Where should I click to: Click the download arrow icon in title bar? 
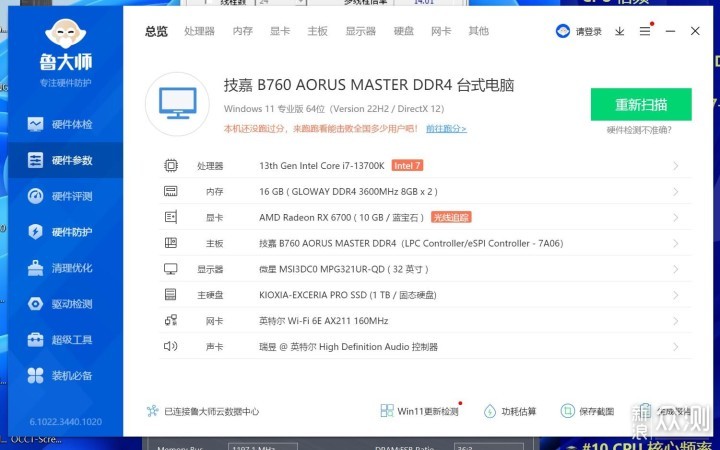(x=619, y=31)
